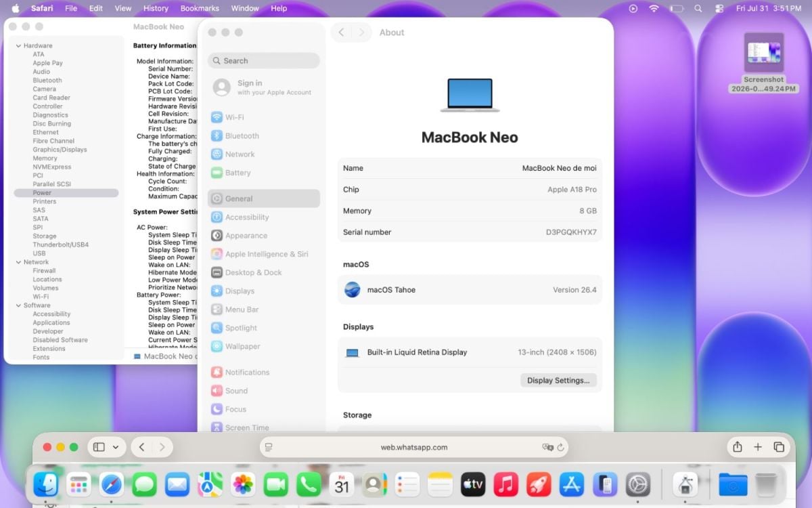Select General in System Settings sidebar

click(263, 198)
